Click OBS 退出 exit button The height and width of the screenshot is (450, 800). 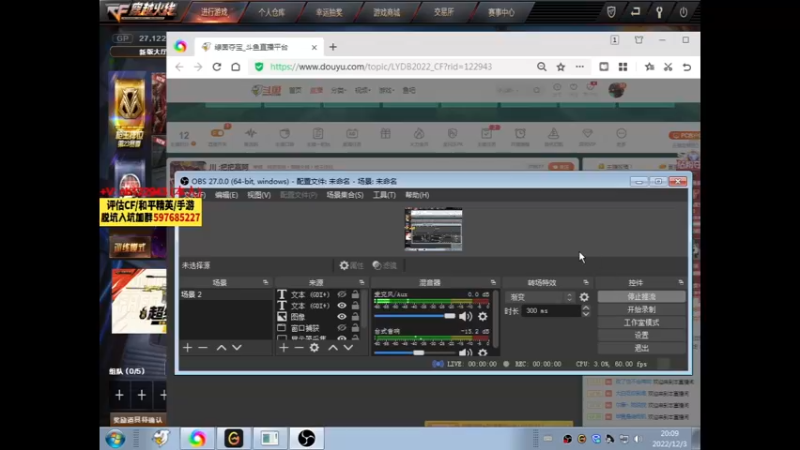pyautogui.click(x=641, y=348)
